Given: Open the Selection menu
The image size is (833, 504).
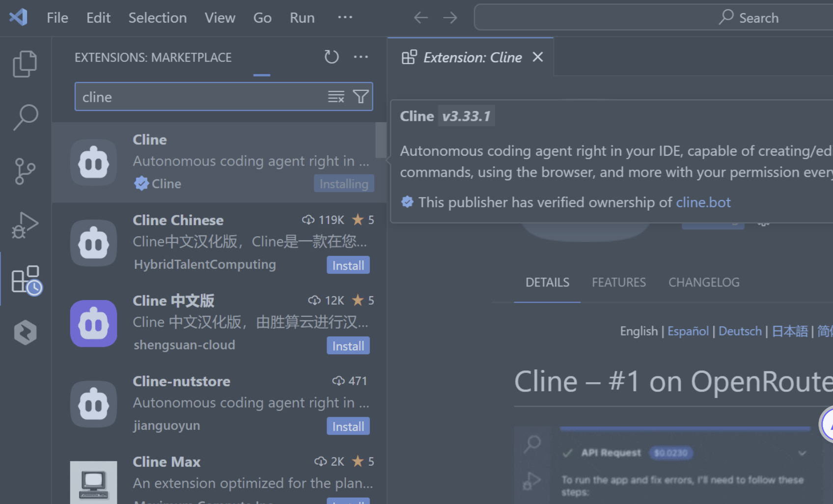Looking at the screenshot, I should pos(158,18).
